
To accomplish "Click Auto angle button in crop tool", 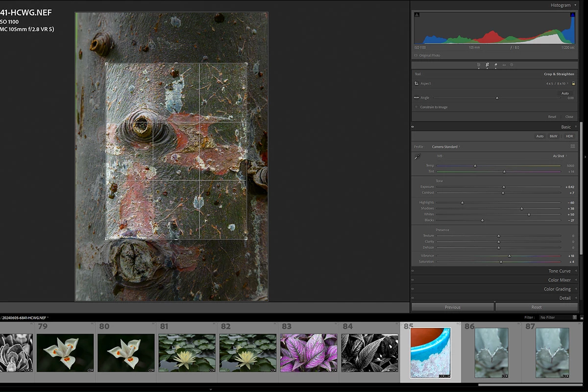I will (x=565, y=93).
